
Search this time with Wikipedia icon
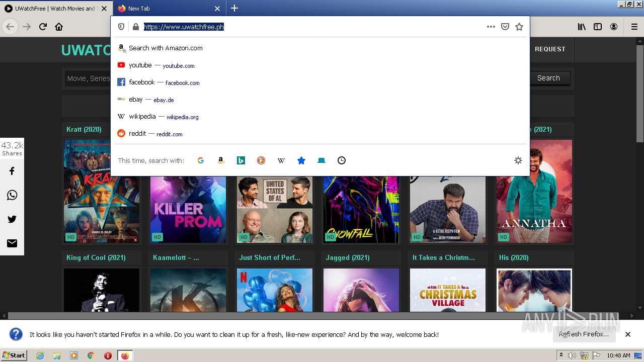[x=281, y=160]
